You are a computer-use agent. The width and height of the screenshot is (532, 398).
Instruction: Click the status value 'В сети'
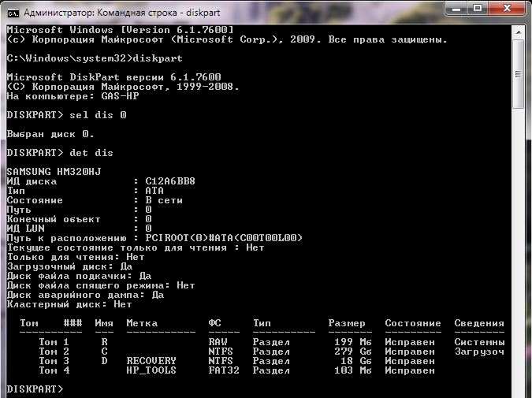164,200
